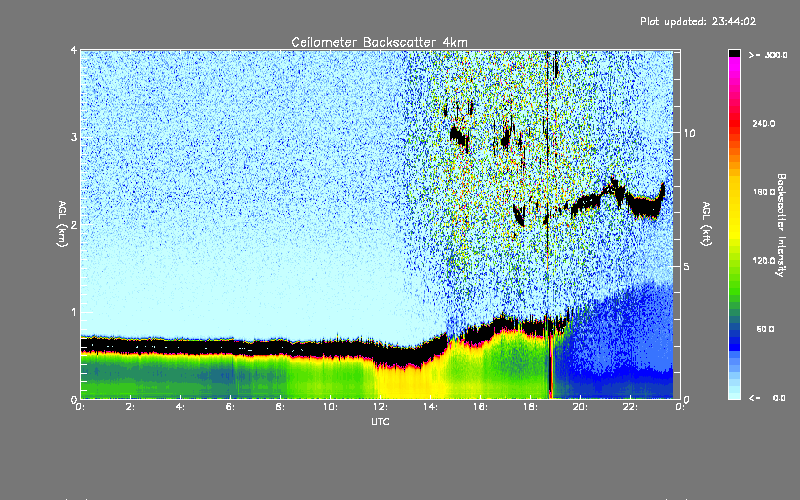Click the light cyan bottom colorbar segment

[734, 394]
